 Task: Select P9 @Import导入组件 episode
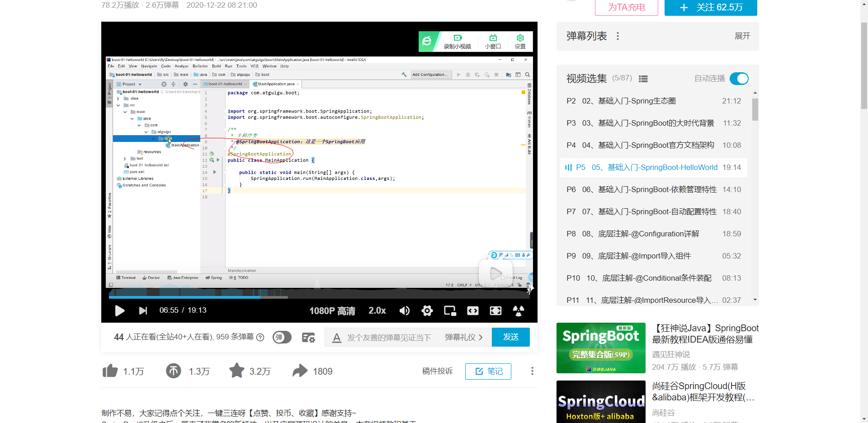[654, 256]
